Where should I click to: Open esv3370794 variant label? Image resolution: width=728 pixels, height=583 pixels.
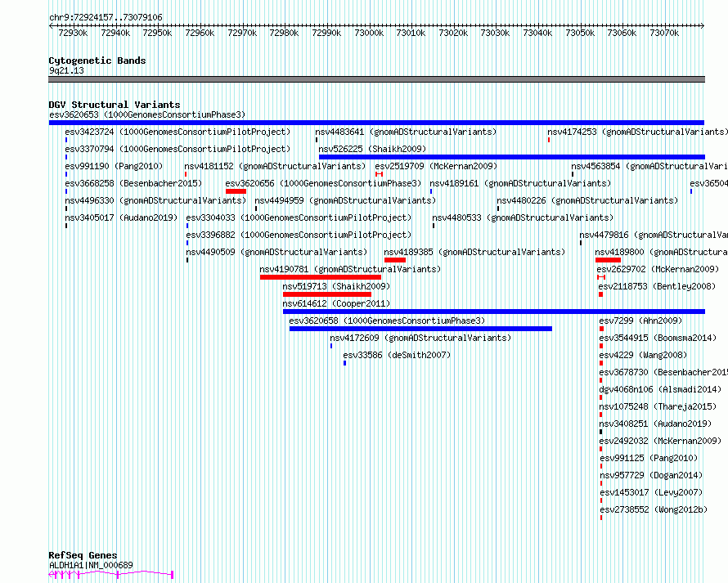click(178, 149)
